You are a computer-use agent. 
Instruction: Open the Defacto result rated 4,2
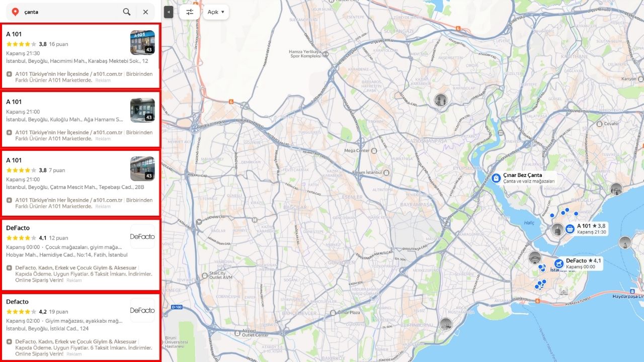point(80,328)
